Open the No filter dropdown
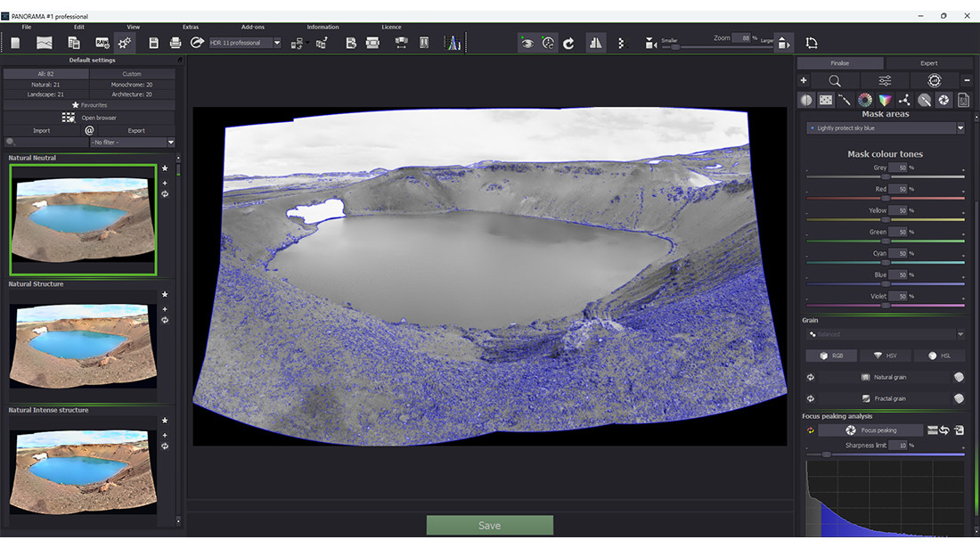 170,143
